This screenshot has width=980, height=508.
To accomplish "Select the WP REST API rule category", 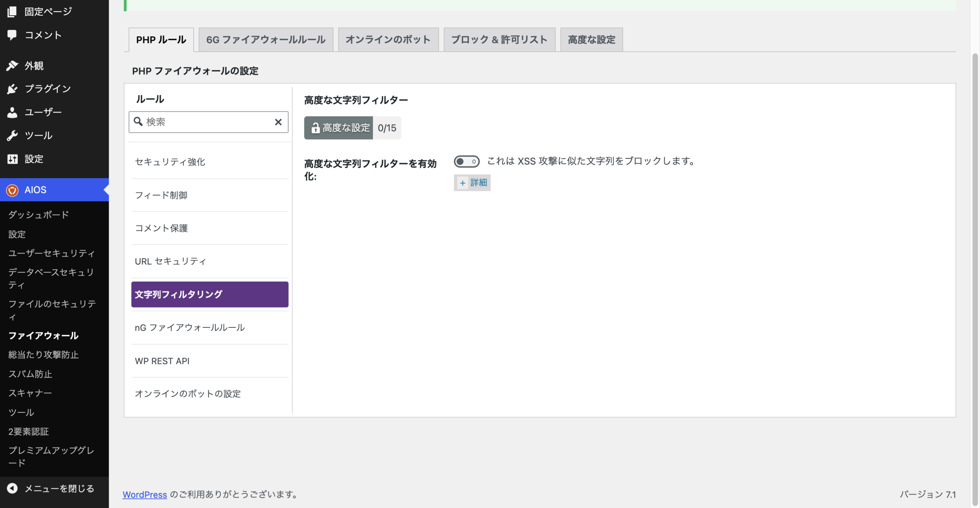I will [210, 361].
